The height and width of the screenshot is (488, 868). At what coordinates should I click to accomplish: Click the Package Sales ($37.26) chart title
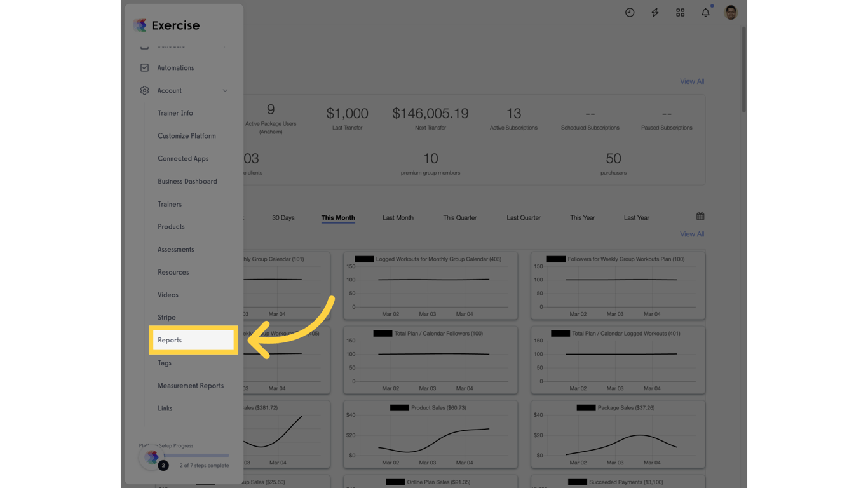(x=626, y=408)
